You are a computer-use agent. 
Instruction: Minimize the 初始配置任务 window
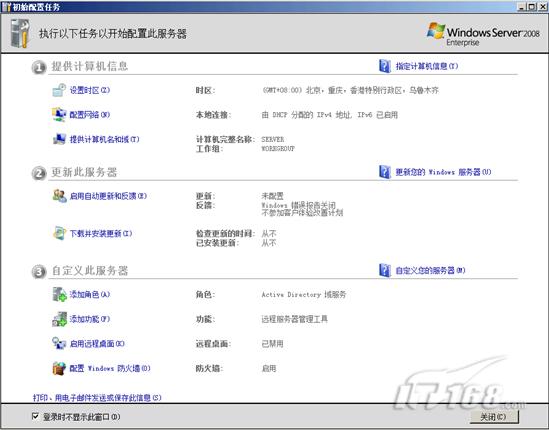[522, 7]
